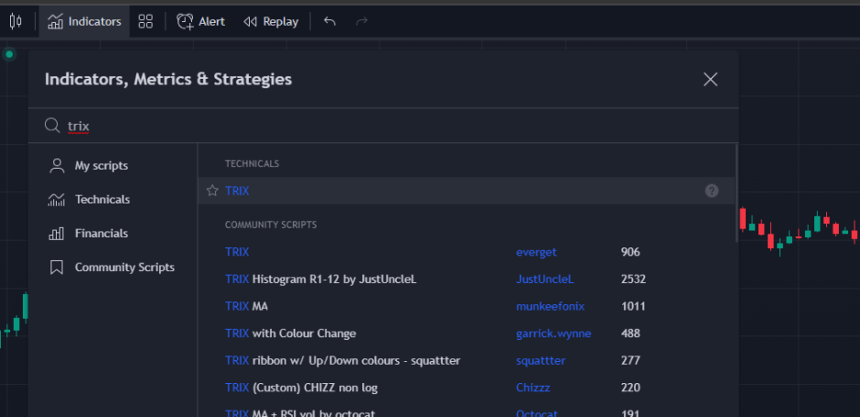Open the Indicators toolbar button

click(x=85, y=21)
